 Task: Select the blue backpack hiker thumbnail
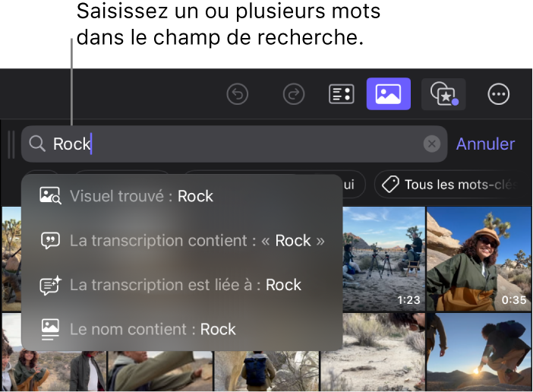266,371
